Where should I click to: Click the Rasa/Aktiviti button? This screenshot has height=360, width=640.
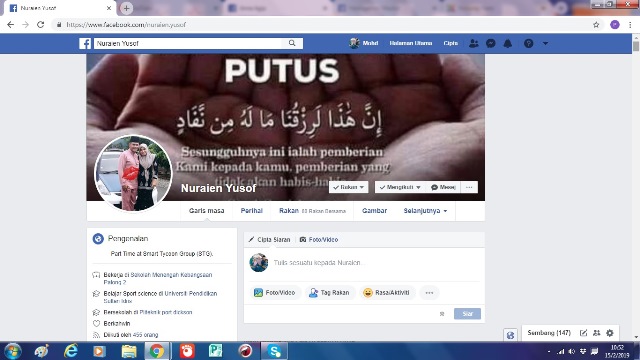387,293
